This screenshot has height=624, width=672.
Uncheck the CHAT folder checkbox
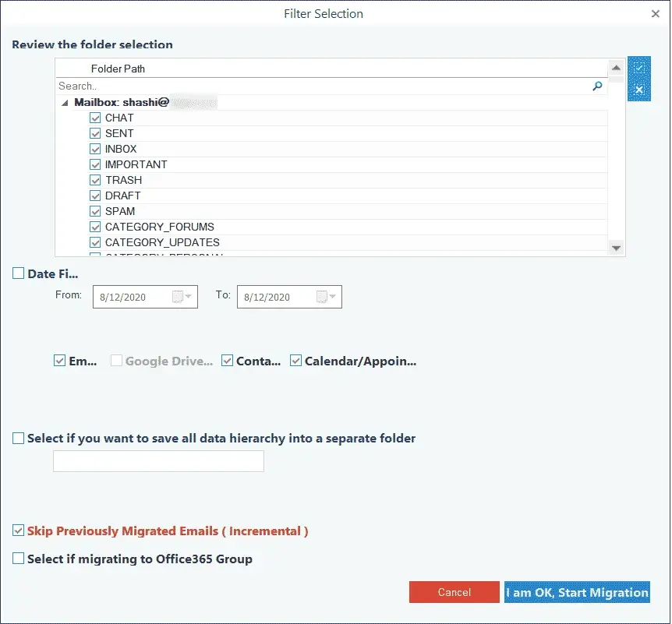click(x=94, y=118)
